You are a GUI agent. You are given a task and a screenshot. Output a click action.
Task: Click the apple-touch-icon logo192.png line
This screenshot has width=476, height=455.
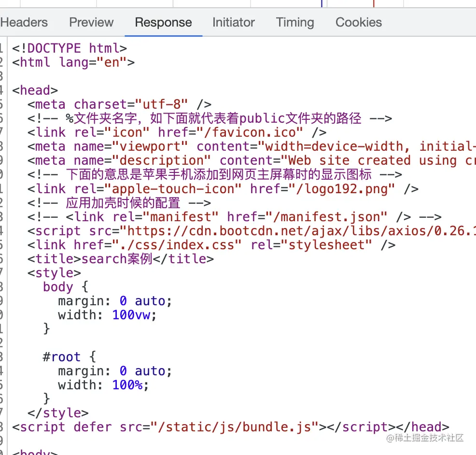[223, 189]
